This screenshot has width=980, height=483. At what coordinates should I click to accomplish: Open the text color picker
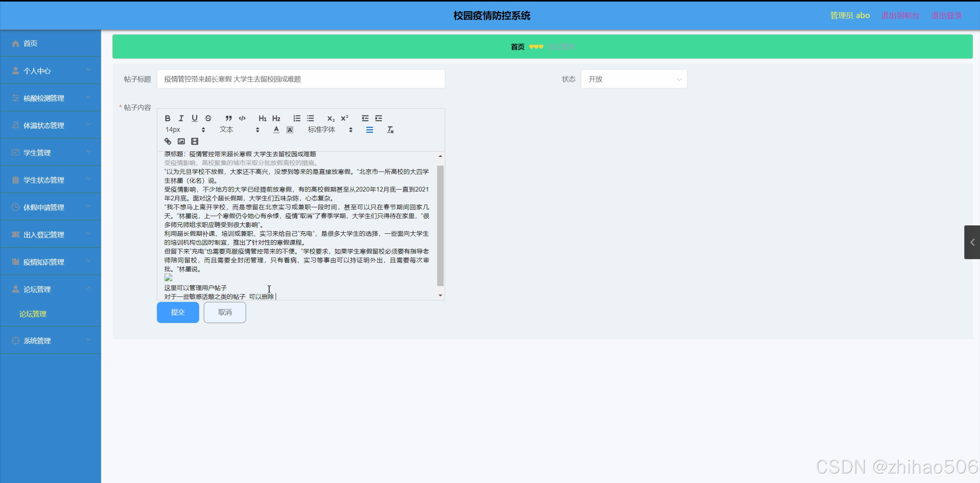[x=276, y=130]
